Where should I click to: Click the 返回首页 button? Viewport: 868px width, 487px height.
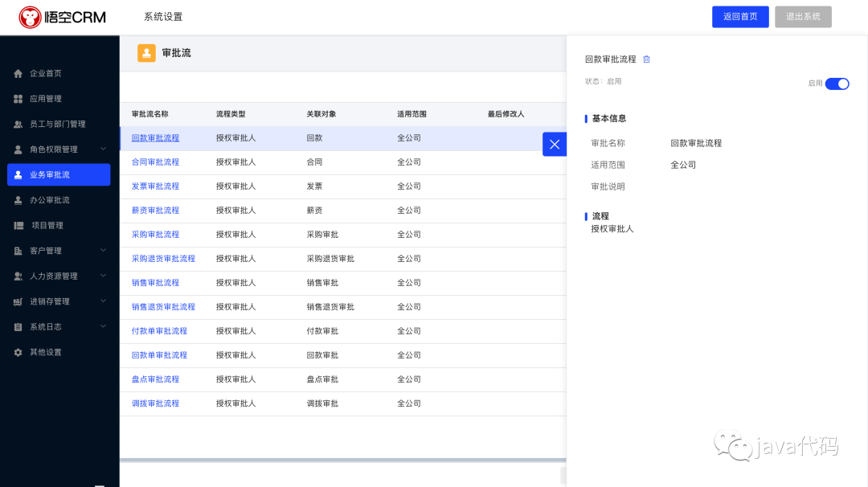pyautogui.click(x=740, y=17)
